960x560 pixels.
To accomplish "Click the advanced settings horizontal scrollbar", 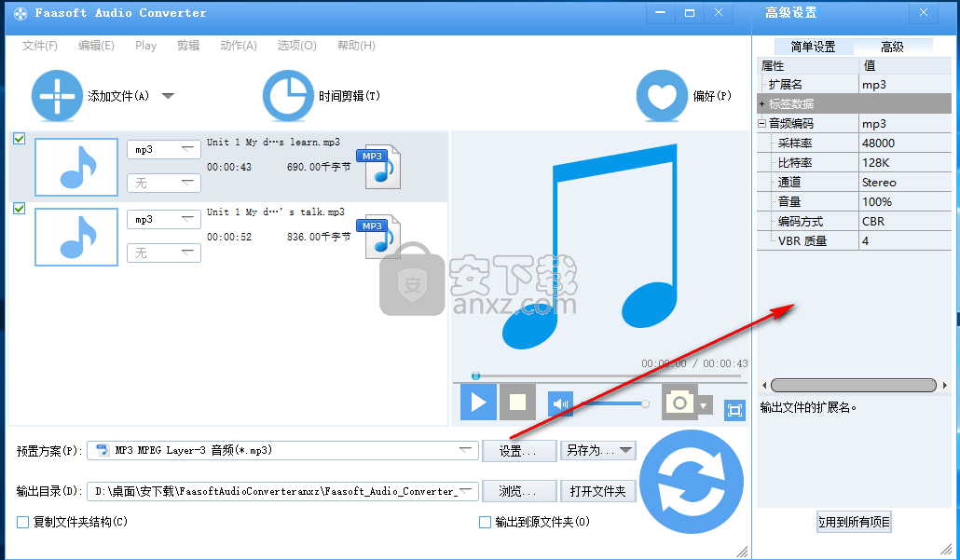I will pos(854,385).
